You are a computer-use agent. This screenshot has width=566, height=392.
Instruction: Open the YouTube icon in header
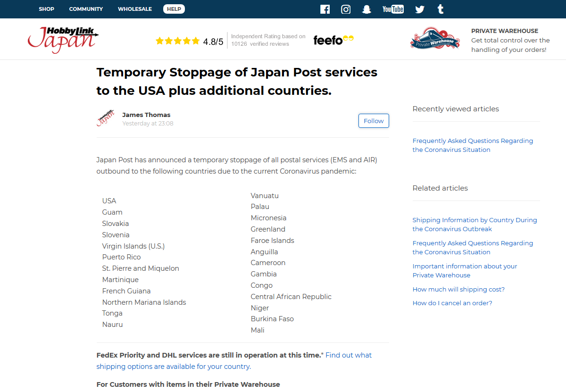pyautogui.click(x=393, y=9)
